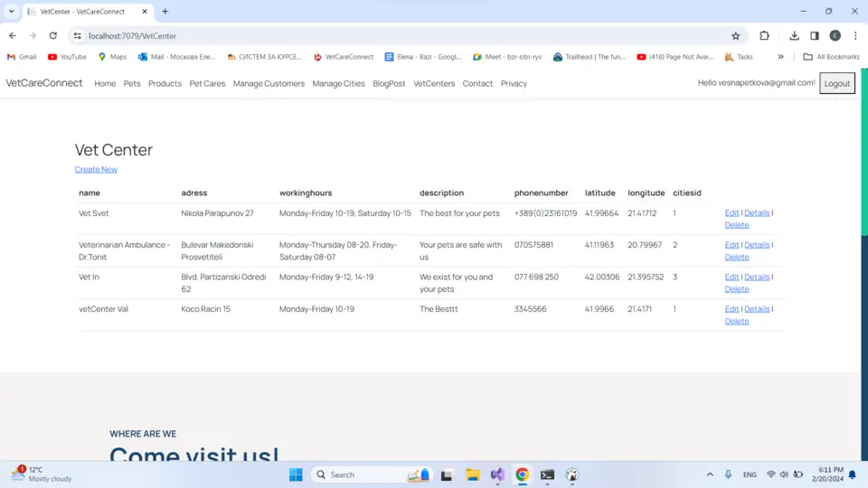Go to Manage Customers in navbar

(x=269, y=83)
